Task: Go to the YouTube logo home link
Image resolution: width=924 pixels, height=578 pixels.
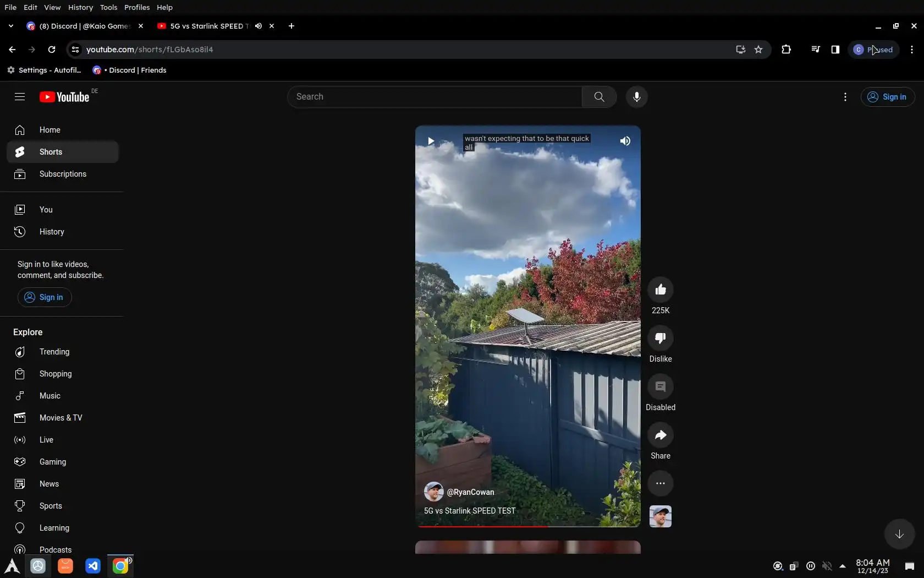Action: coord(64,97)
